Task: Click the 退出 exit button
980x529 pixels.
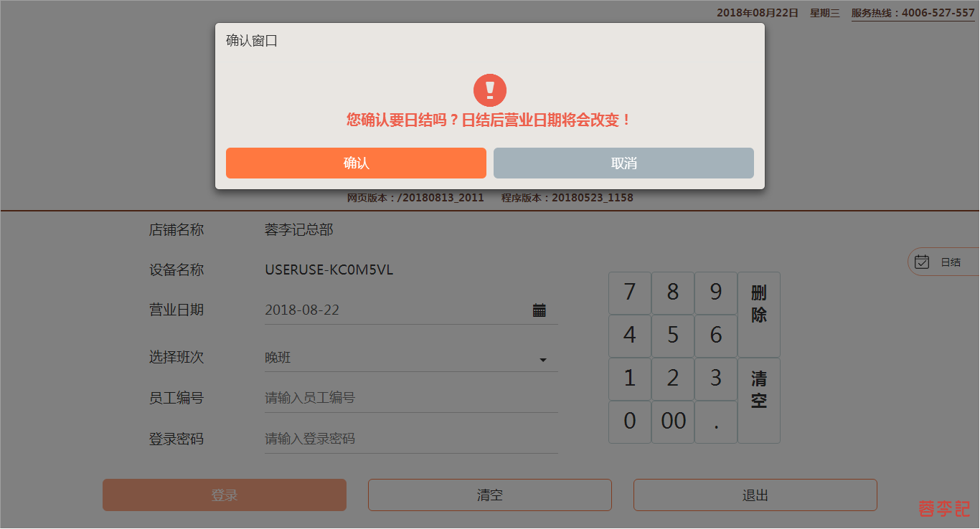Action: [755, 495]
